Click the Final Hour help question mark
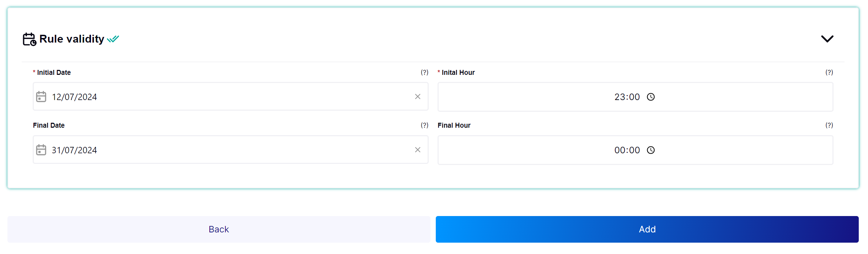The image size is (868, 254). [x=829, y=125]
